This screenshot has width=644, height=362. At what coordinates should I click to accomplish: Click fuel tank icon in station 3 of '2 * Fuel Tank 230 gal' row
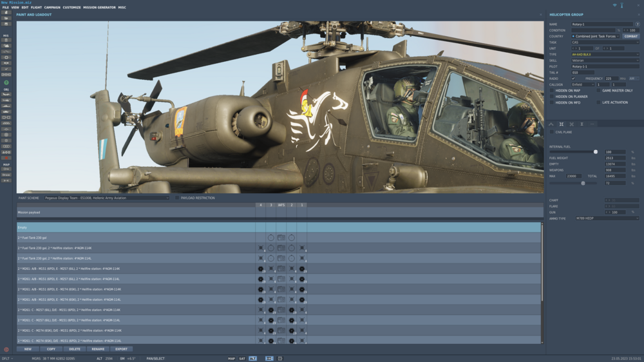tap(270, 238)
